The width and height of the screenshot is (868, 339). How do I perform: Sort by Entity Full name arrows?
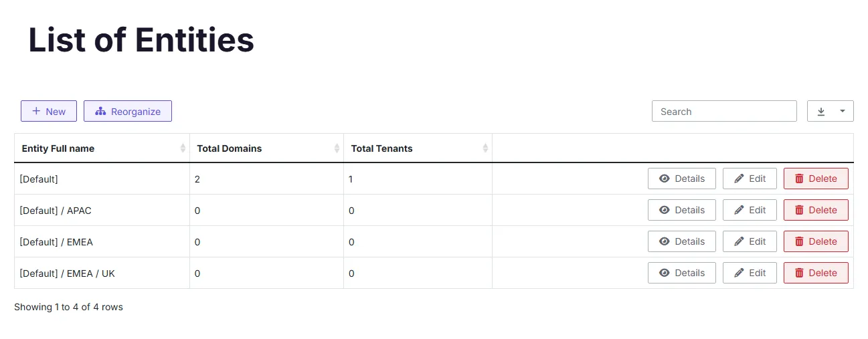tap(183, 148)
